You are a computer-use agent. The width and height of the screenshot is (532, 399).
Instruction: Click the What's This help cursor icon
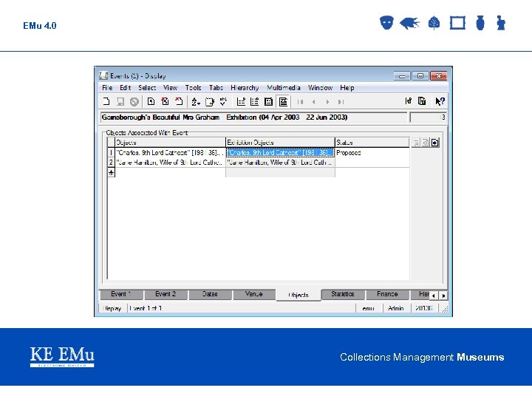coord(440,101)
